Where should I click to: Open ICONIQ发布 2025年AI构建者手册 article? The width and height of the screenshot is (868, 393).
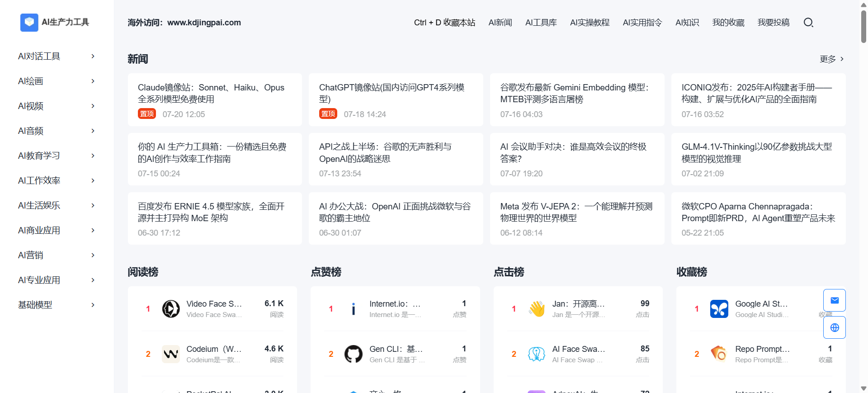[x=759, y=100]
